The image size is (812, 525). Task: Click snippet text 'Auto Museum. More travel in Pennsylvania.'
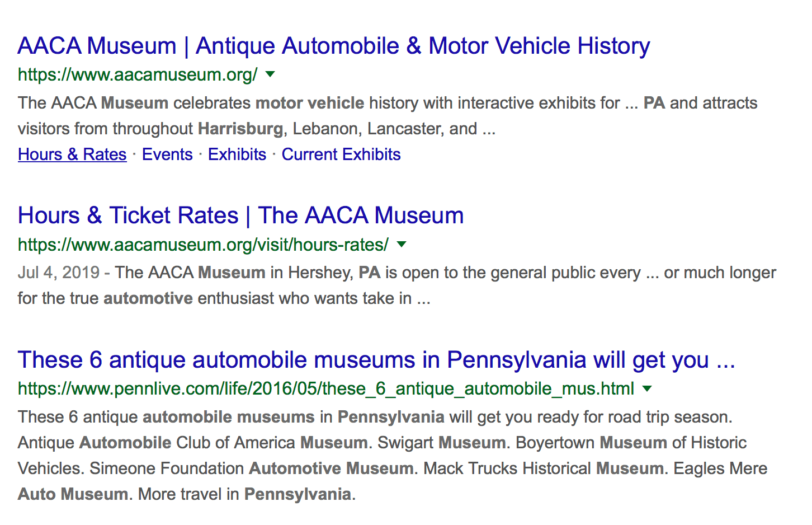click(187, 494)
